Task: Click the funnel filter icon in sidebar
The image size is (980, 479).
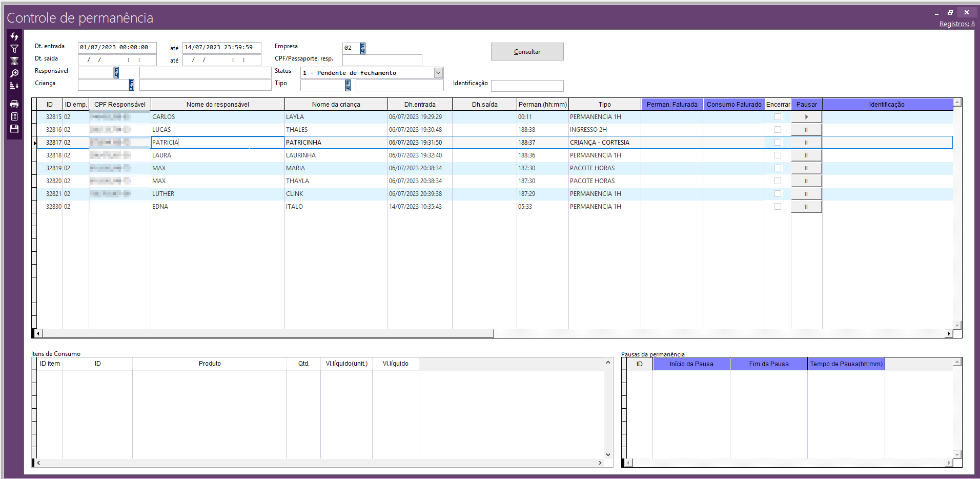Action: point(14,49)
